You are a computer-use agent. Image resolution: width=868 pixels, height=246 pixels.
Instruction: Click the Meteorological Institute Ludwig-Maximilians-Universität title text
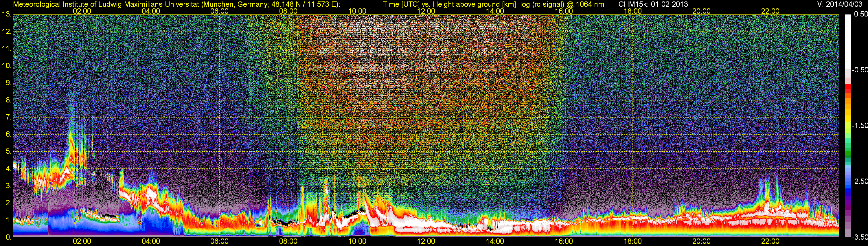176,4
